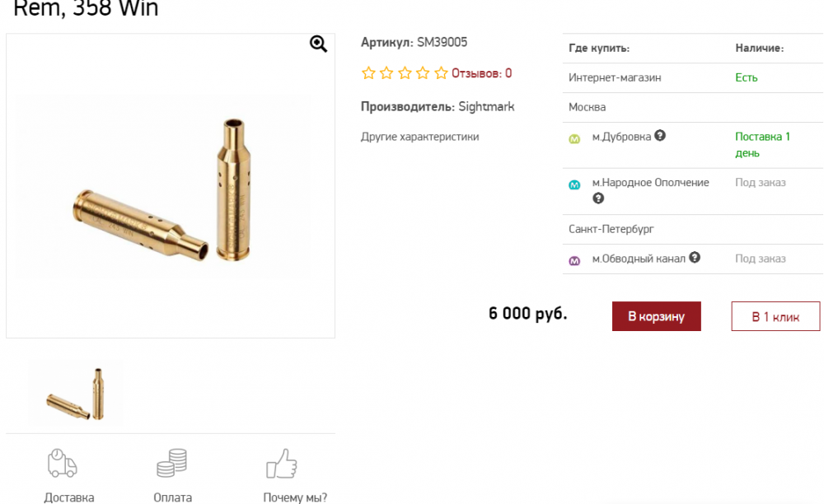Click the delivery truck icon
Viewport: 824px width, 504px height.
pos(63,463)
